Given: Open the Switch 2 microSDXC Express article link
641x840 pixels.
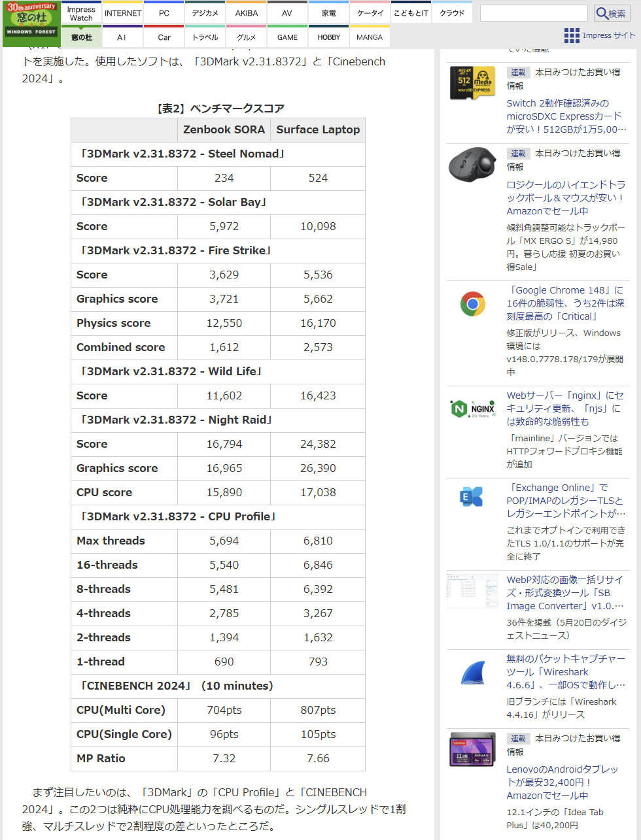Looking at the screenshot, I should (566, 116).
